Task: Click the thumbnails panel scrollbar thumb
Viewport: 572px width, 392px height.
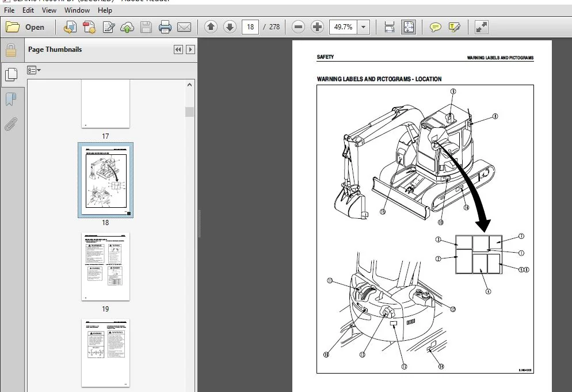Action: click(x=189, y=112)
